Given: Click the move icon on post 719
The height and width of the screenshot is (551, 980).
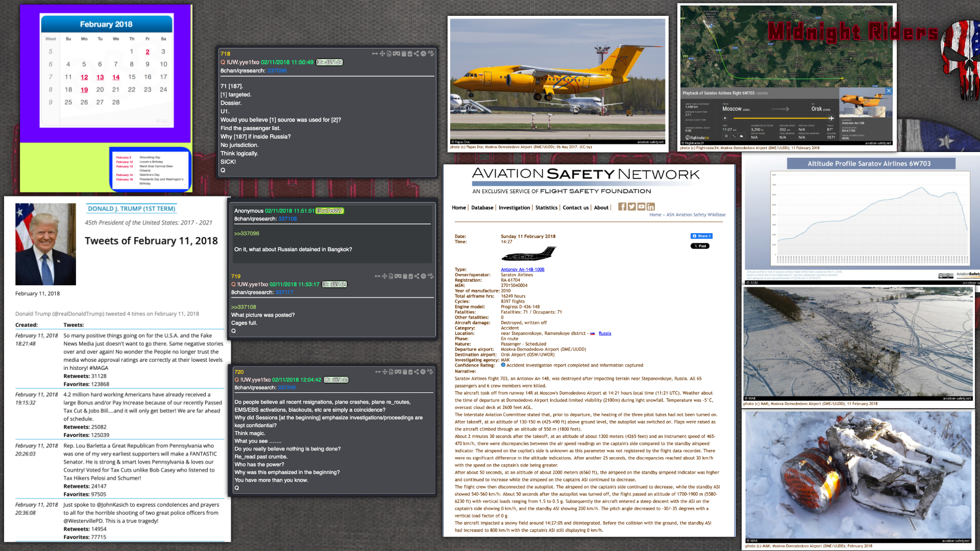Looking at the screenshot, I should pos(385,276).
